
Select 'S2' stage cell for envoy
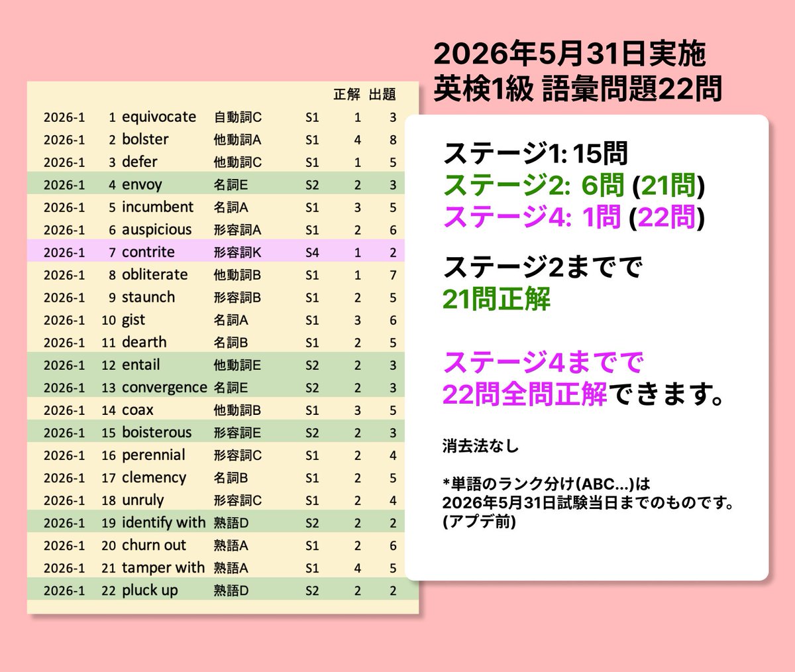pos(312,185)
